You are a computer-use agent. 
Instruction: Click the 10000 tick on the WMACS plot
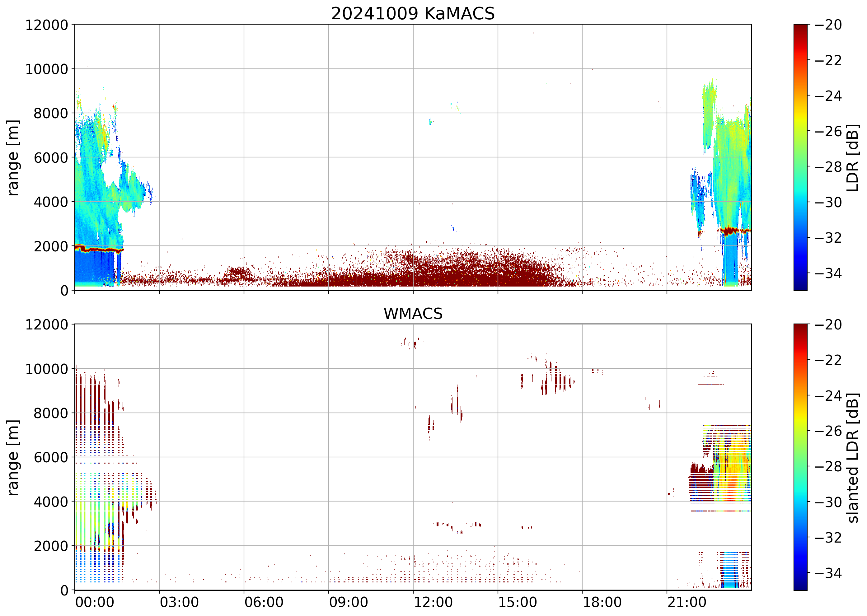coord(47,369)
